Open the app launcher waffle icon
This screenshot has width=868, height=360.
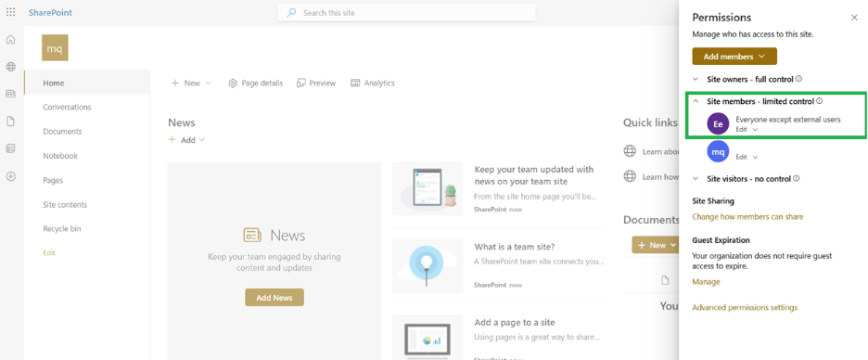(x=10, y=12)
